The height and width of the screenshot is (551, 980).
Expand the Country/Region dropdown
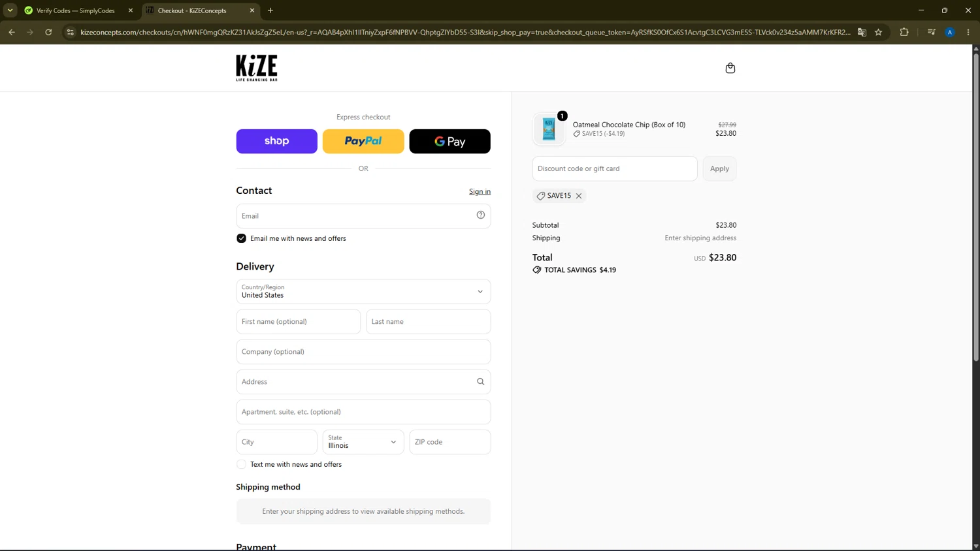click(x=363, y=292)
